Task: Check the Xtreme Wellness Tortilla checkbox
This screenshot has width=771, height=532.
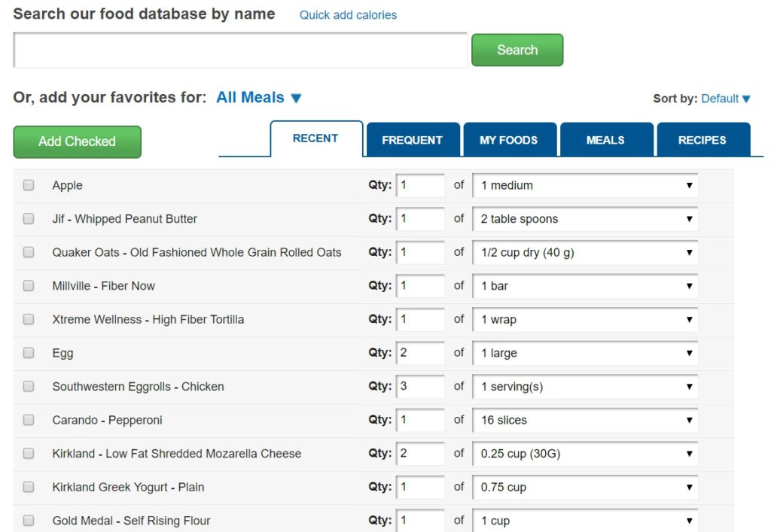Action: (29, 319)
